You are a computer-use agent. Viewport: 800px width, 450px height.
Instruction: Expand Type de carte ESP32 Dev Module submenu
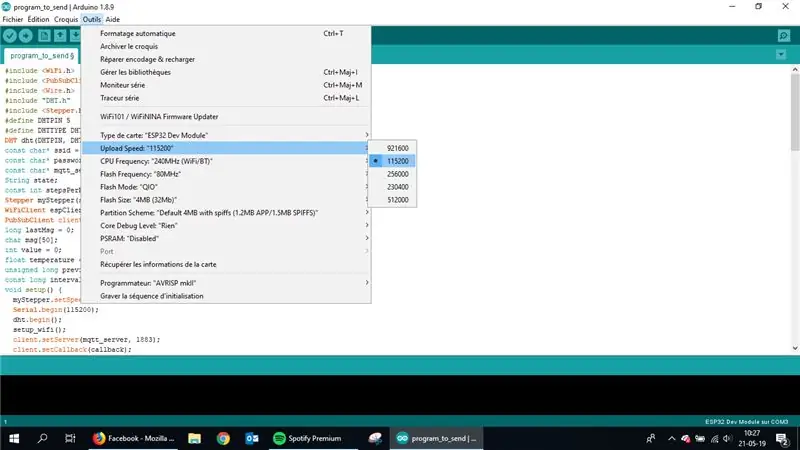[x=226, y=135]
